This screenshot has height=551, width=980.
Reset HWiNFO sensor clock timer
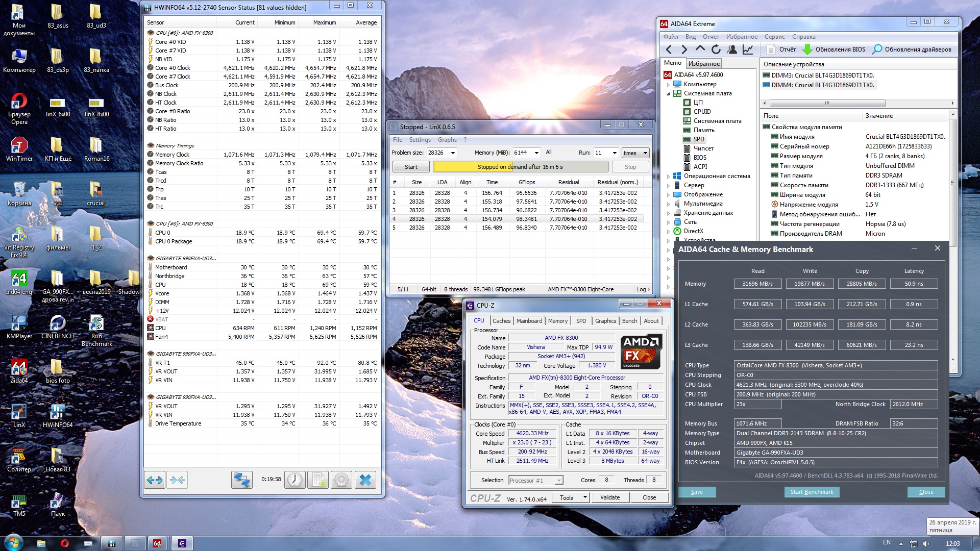[295, 480]
